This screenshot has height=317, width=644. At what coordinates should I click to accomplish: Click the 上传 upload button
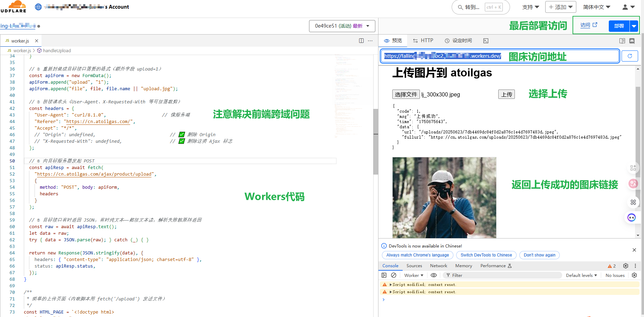click(506, 94)
